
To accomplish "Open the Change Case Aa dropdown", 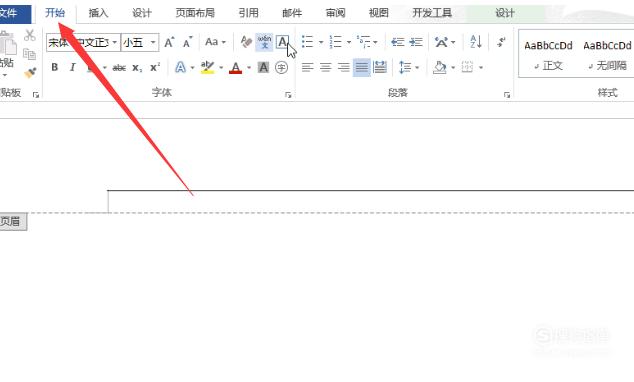I will (x=215, y=42).
